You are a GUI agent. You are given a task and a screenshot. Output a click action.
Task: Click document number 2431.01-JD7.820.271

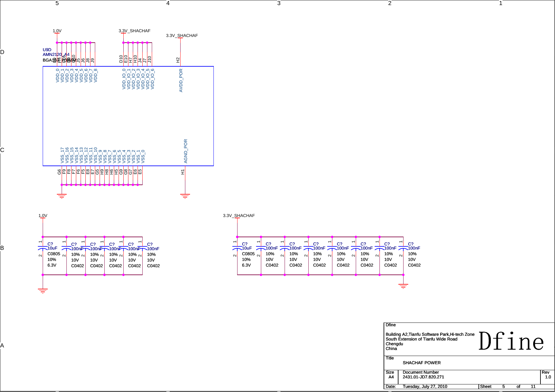[423, 377]
